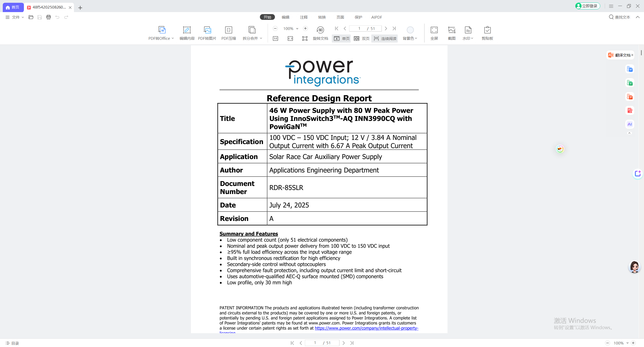This screenshot has height=347, width=644.
Task: Print the document with printer icon
Action: click(x=49, y=17)
